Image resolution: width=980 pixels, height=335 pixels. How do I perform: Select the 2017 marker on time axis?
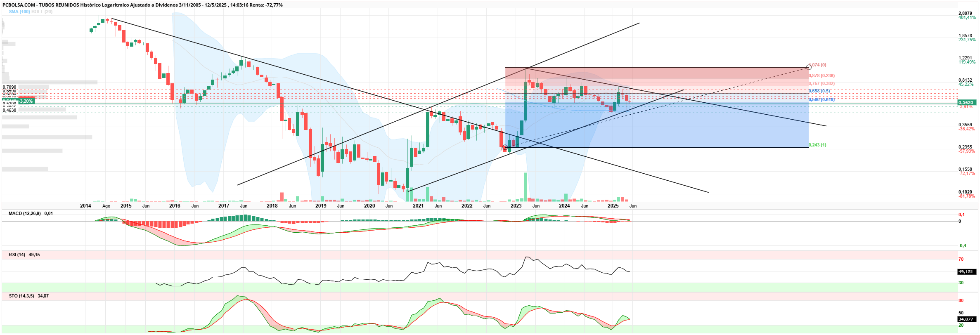224,206
